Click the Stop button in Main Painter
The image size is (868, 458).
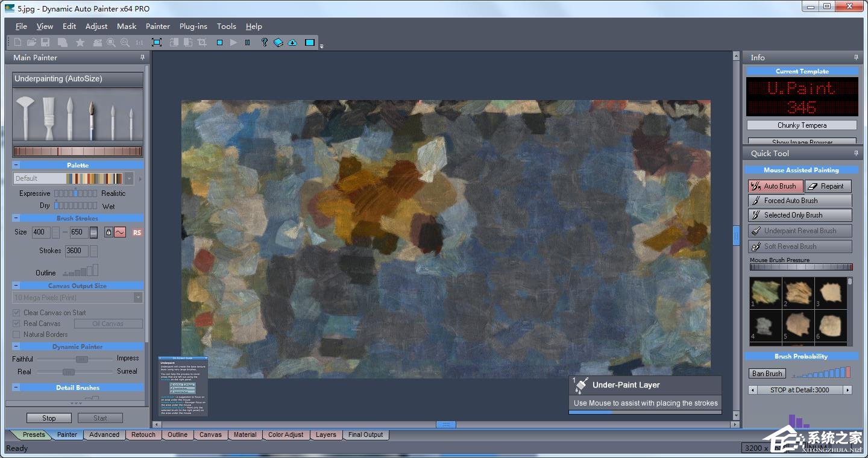[x=49, y=418]
